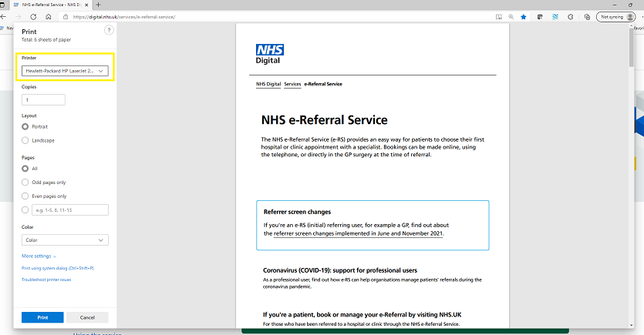
Task: Click the Copies number field
Action: click(43, 100)
